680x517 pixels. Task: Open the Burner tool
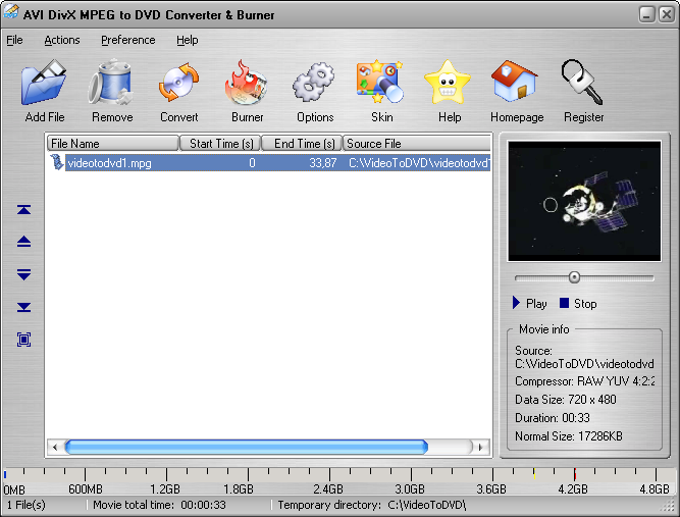[x=246, y=82]
